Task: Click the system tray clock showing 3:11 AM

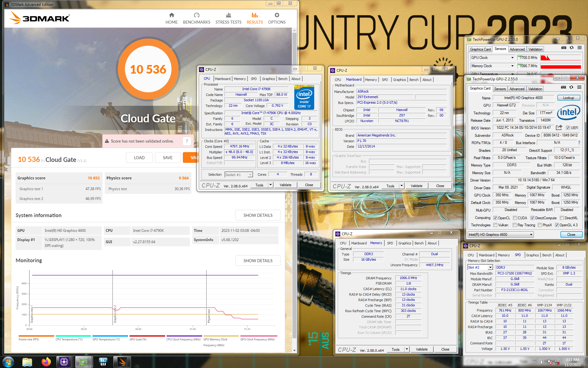Action: click(572, 360)
